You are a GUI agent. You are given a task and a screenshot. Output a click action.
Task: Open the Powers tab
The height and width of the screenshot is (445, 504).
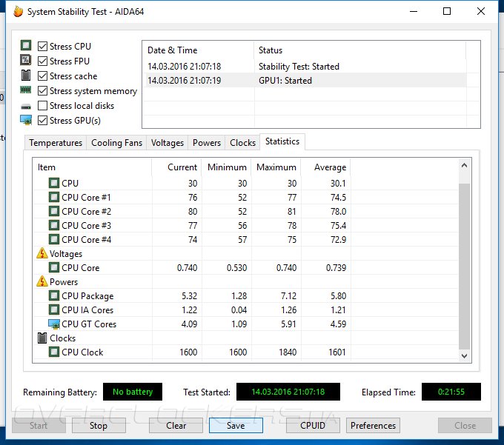(207, 143)
